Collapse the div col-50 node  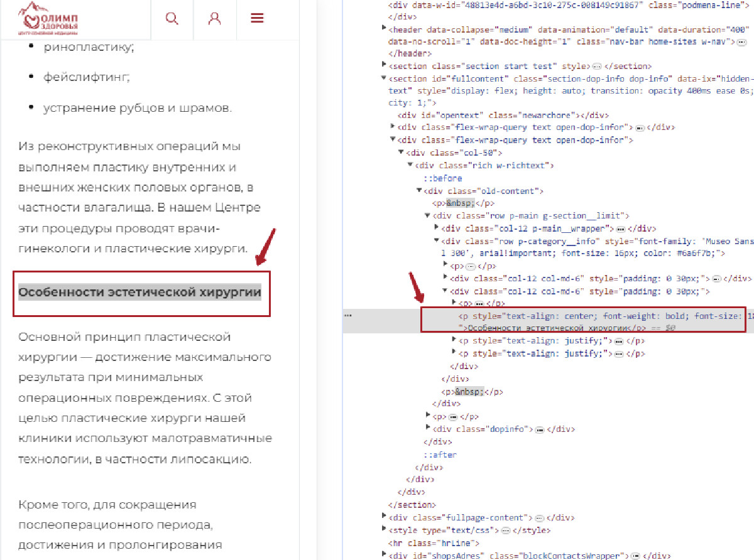(x=402, y=153)
